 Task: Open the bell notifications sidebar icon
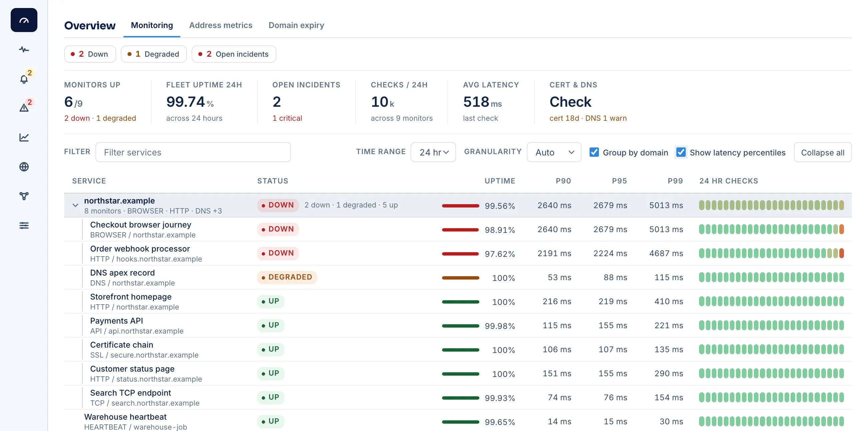24,79
